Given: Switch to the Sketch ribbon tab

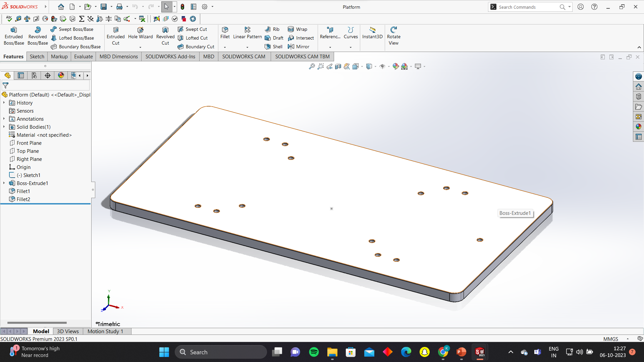Looking at the screenshot, I should [x=37, y=56].
